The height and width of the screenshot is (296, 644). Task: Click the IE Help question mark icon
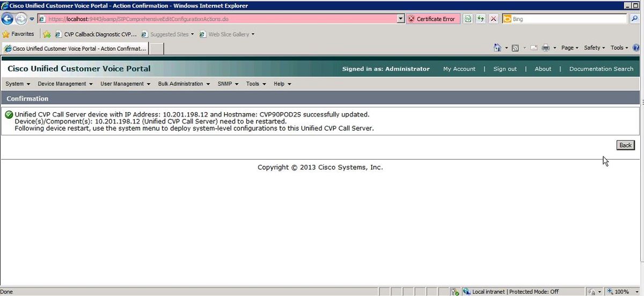pos(636,48)
